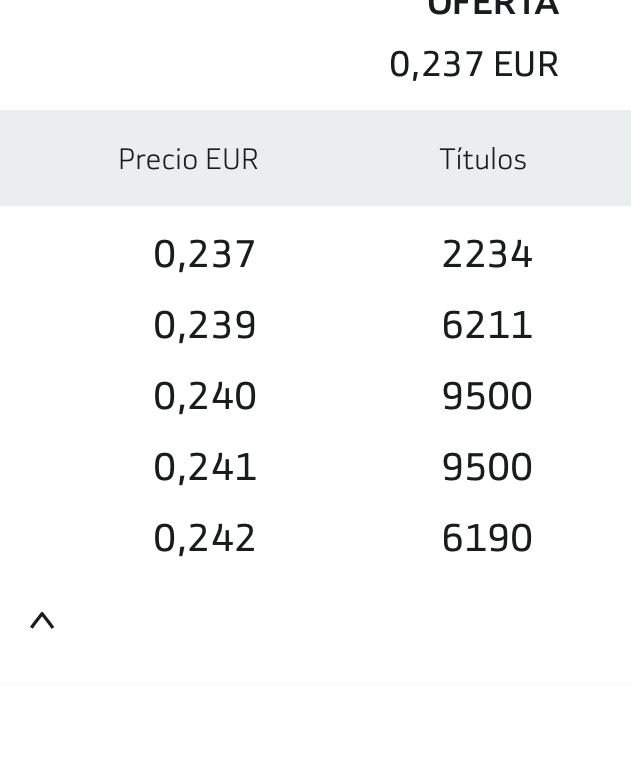Select price 0,240 in the offer table
Screen dimensions: 631x761
click(x=204, y=397)
